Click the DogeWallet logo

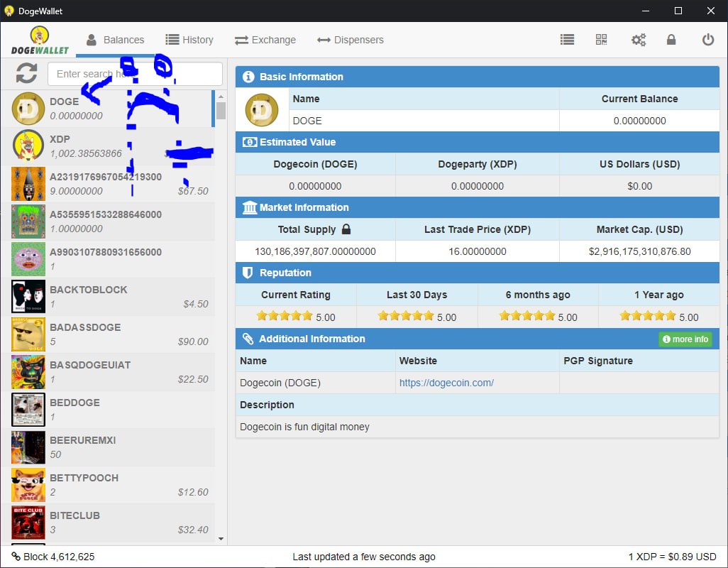point(40,40)
